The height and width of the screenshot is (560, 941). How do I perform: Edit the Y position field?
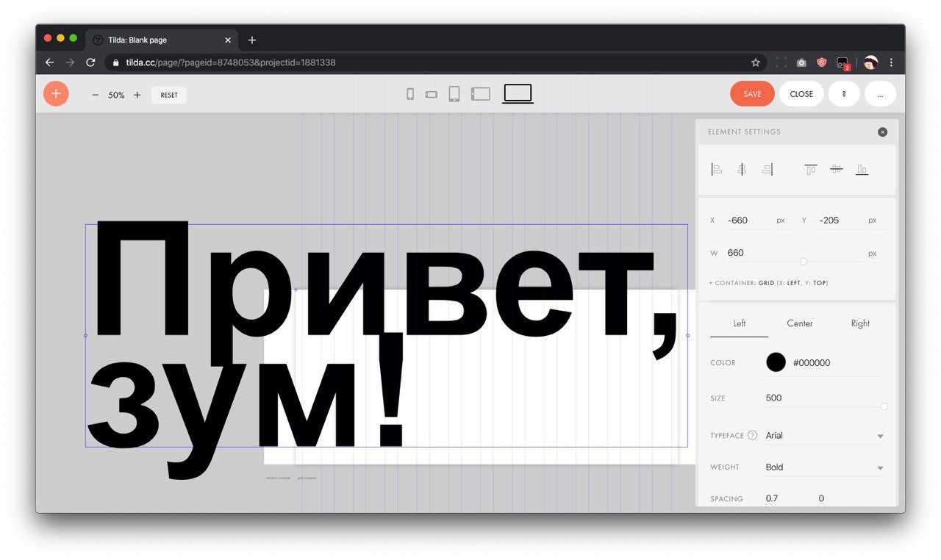coord(840,220)
